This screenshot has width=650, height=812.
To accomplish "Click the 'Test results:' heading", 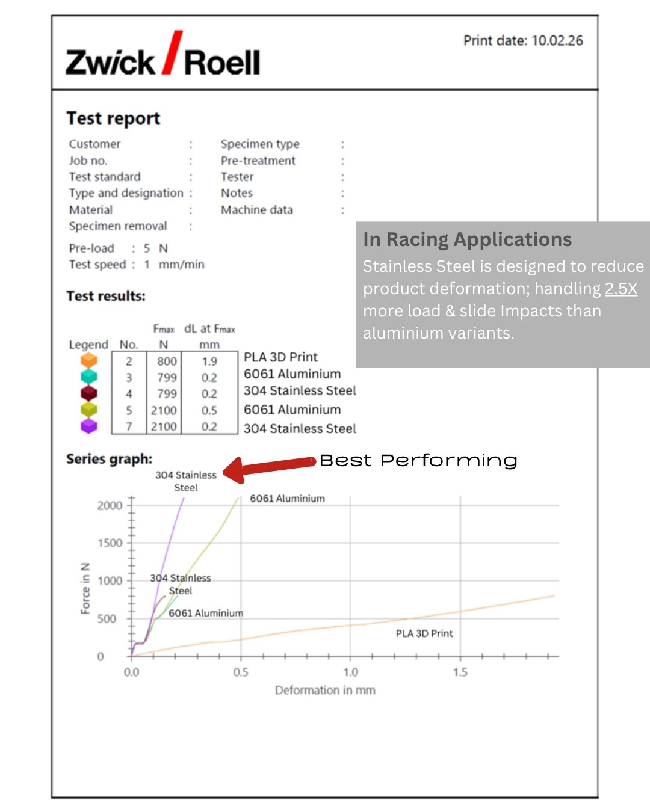I will [106, 296].
